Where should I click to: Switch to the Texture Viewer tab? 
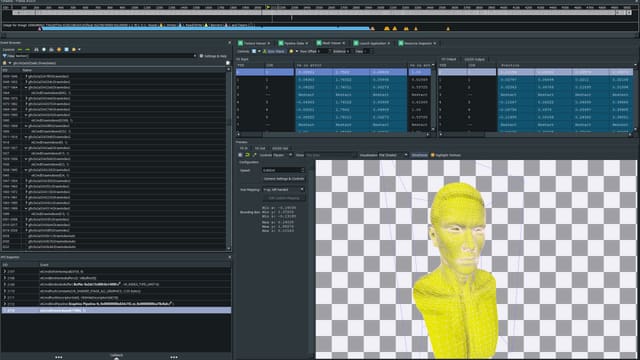point(254,43)
